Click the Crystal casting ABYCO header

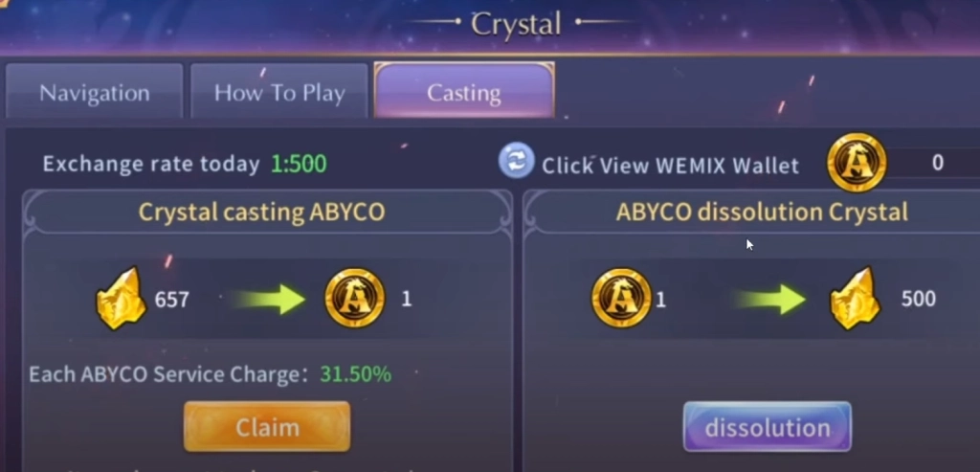(261, 213)
